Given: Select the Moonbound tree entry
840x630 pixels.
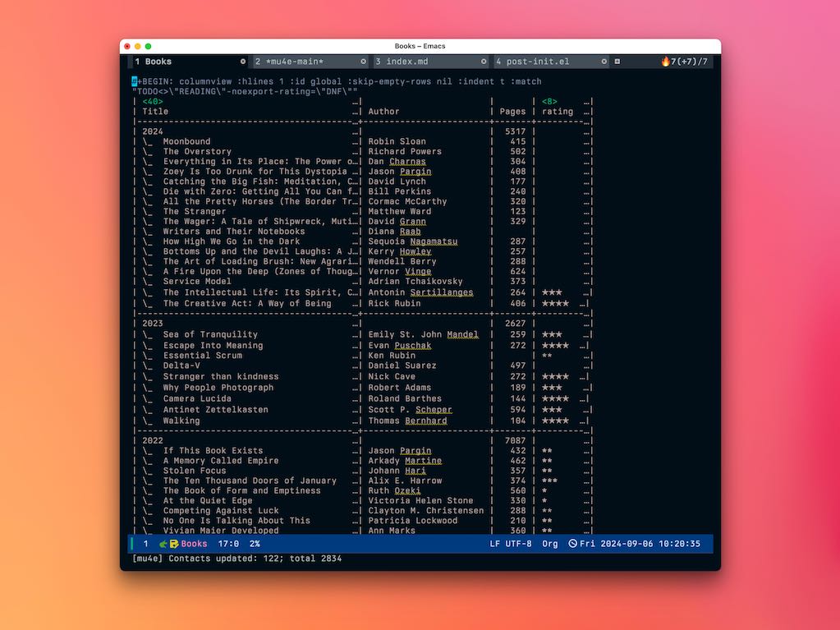Looking at the screenshot, I should (x=186, y=141).
